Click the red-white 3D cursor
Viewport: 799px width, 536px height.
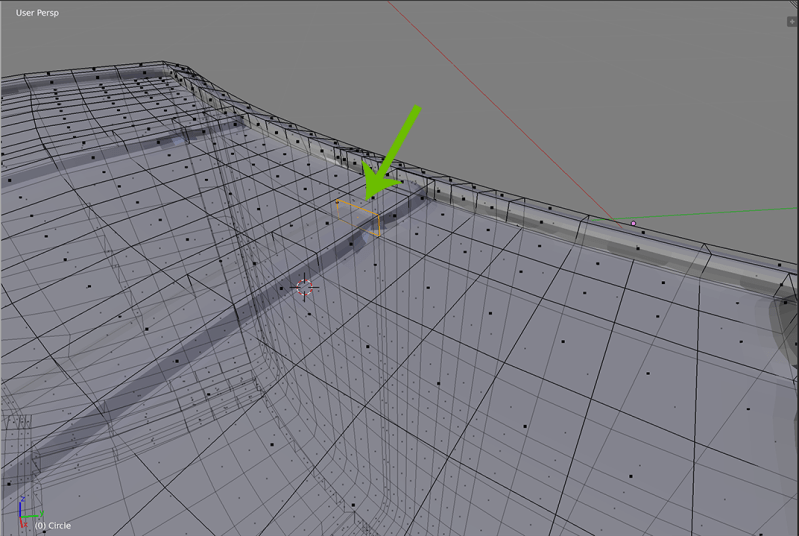coord(305,287)
